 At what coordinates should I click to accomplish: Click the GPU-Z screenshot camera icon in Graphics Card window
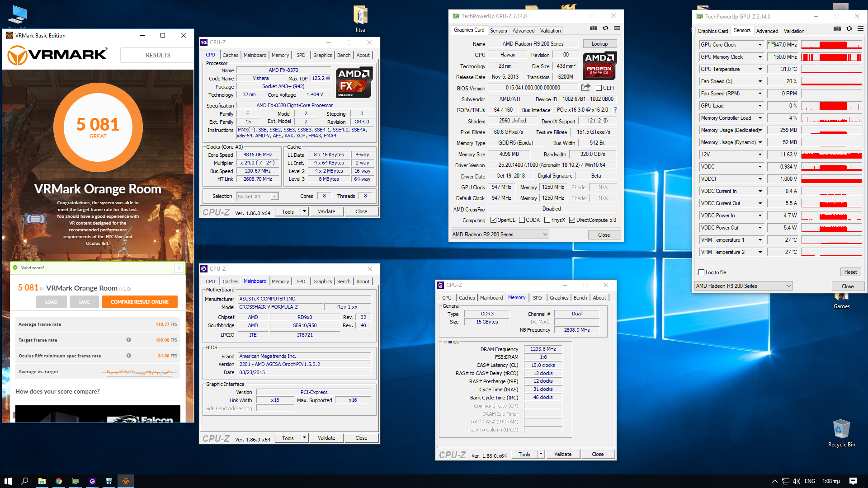click(x=593, y=28)
